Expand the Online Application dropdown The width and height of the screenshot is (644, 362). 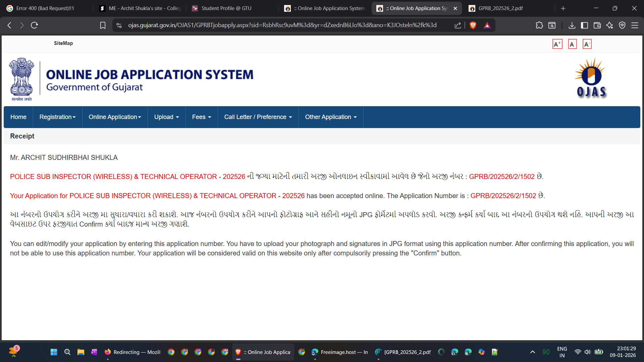pos(115,117)
